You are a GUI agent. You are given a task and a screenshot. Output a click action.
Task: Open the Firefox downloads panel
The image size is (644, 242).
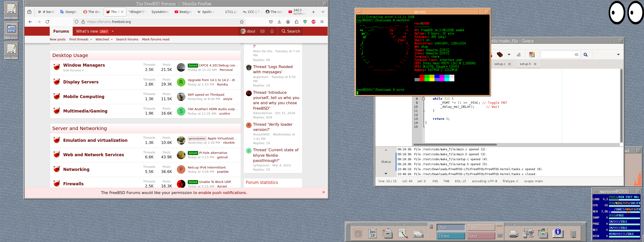point(279,22)
